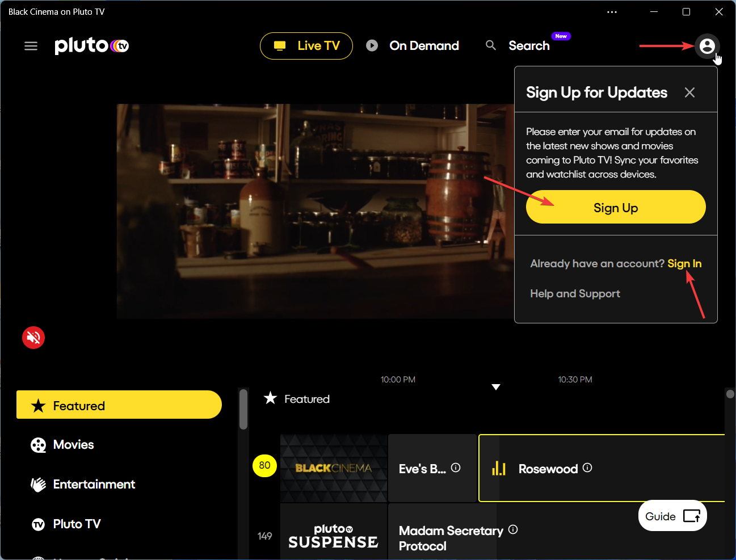Switch to On Demand tab
This screenshot has height=560, width=736.
pos(413,46)
